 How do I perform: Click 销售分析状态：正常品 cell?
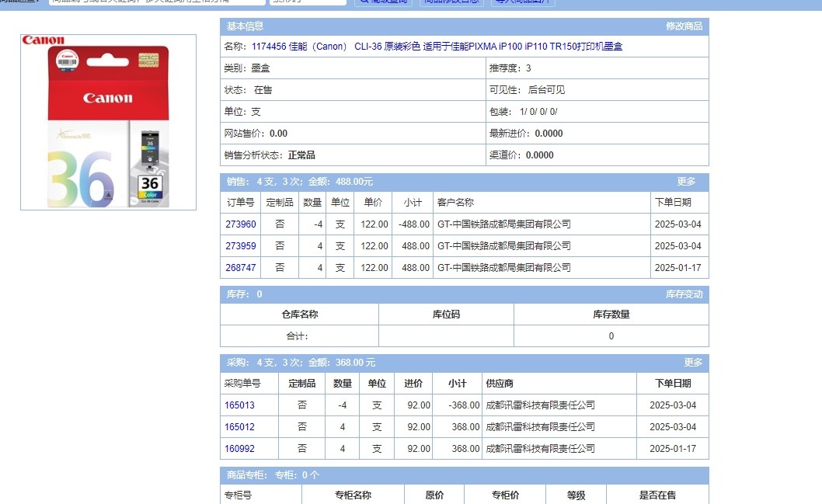353,155
